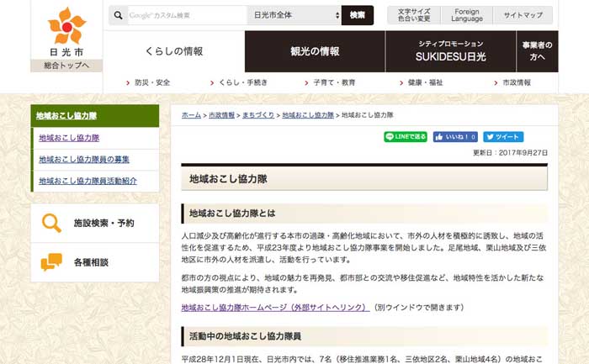Image resolution: width=589 pixels, height=364 pixels.
Task: Open the 観光の情報 tab
Action: (x=315, y=51)
